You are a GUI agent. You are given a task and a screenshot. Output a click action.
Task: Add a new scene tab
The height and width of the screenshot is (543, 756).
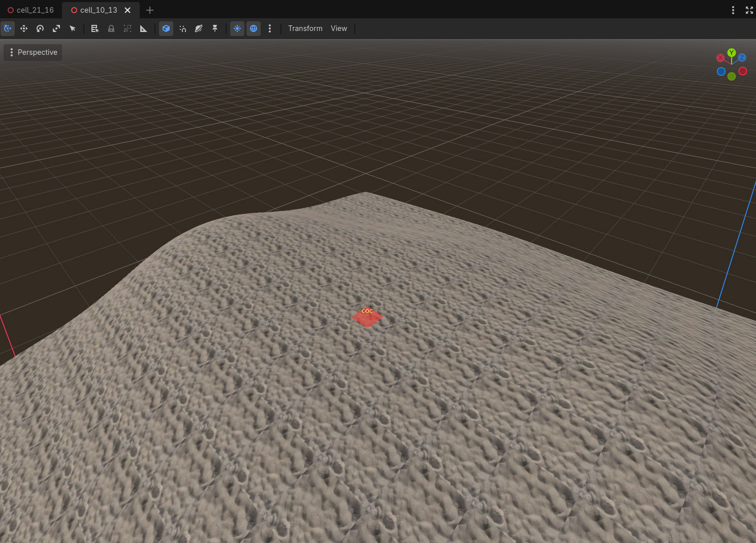[149, 10]
